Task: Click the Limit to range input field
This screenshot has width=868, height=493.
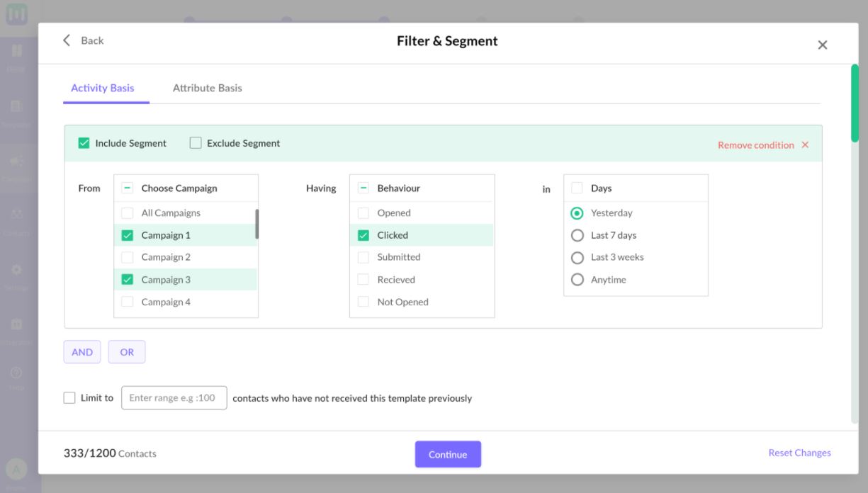Action: (174, 398)
